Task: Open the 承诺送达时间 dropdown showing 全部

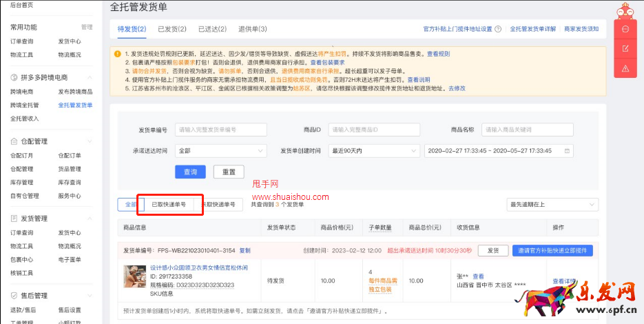Action: click(x=221, y=151)
